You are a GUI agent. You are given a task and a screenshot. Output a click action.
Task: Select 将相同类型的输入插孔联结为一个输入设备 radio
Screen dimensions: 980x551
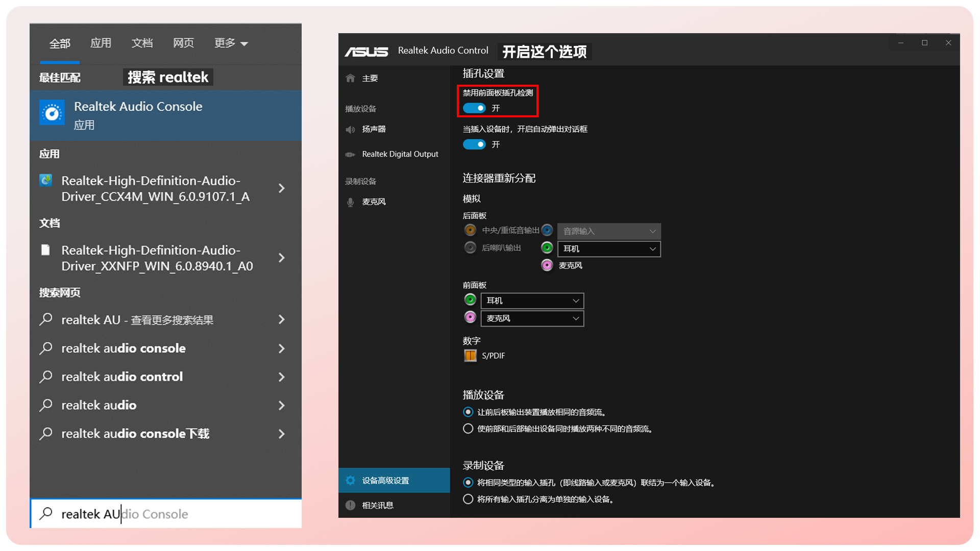[468, 482]
